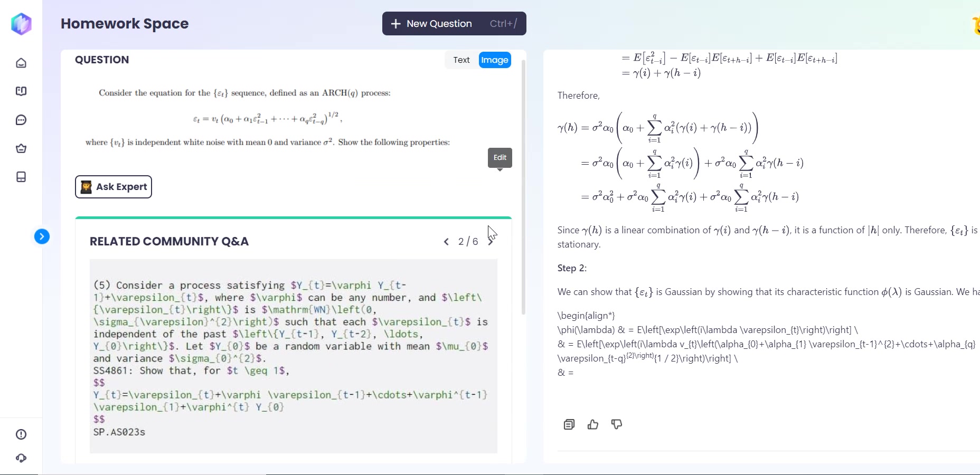Click the New Question button
980x475 pixels.
[454, 24]
